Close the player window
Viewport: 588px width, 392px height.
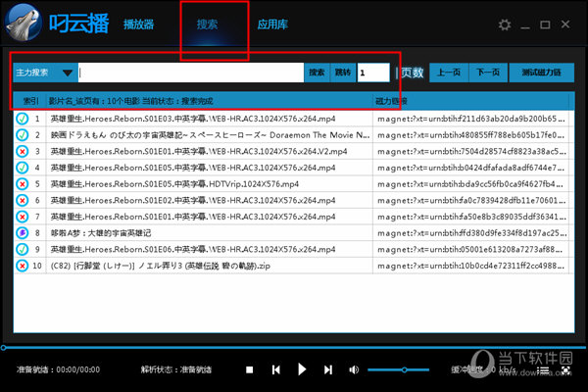point(565,24)
